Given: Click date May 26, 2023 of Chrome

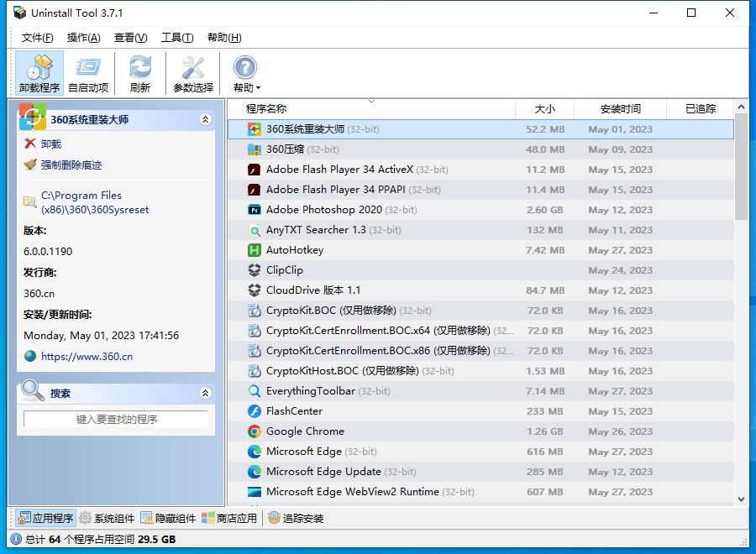Looking at the screenshot, I should click(x=621, y=431).
